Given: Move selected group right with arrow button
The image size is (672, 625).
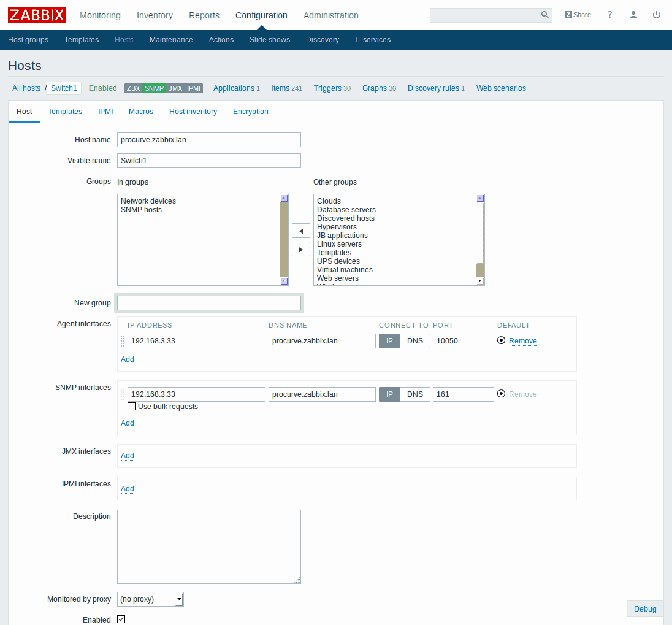Looking at the screenshot, I should 300,249.
